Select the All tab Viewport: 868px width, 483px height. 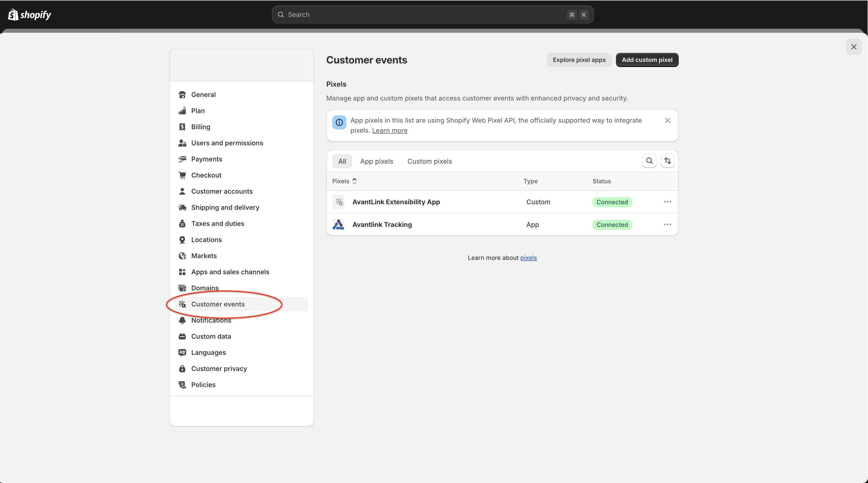(342, 161)
